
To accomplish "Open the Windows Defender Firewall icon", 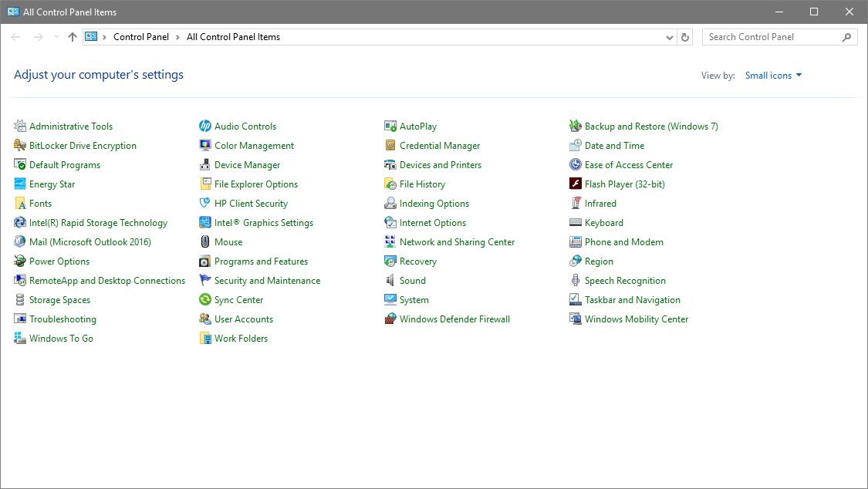I will point(390,319).
